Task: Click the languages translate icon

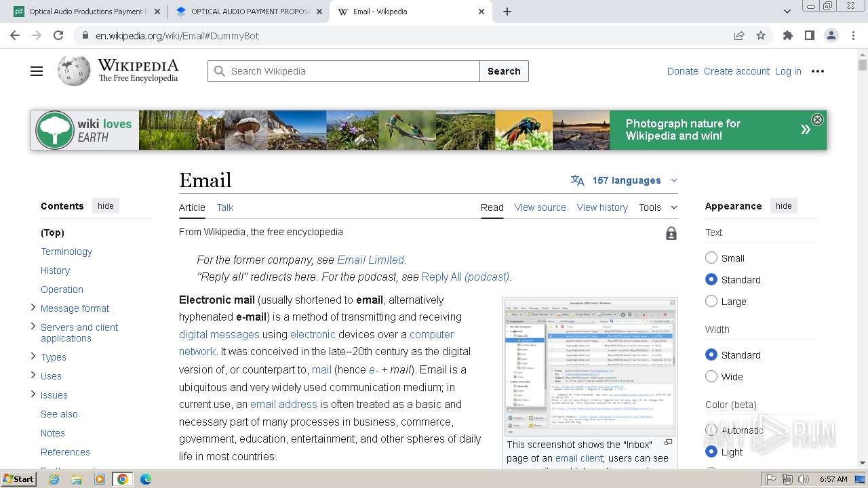Action: (578, 180)
